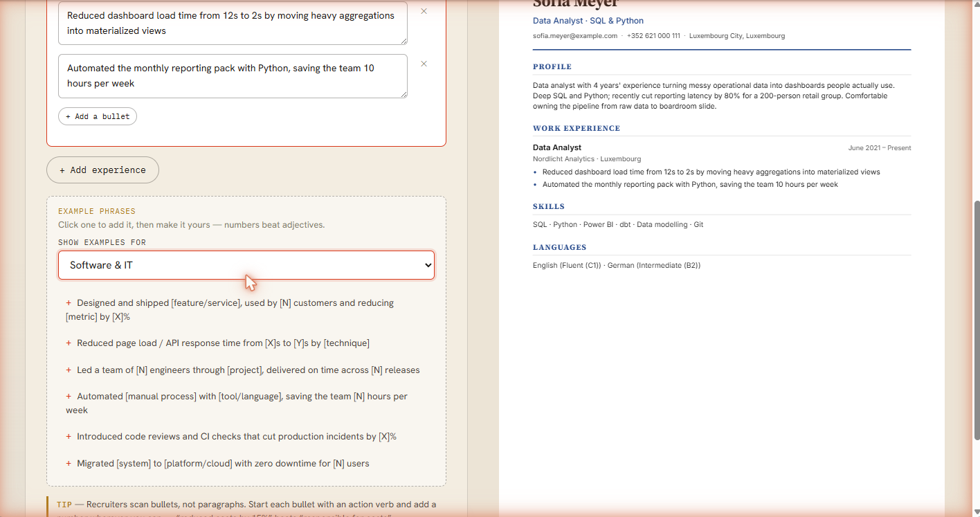Click the Add a bullet button
This screenshot has width=980, height=517.
pyautogui.click(x=98, y=116)
